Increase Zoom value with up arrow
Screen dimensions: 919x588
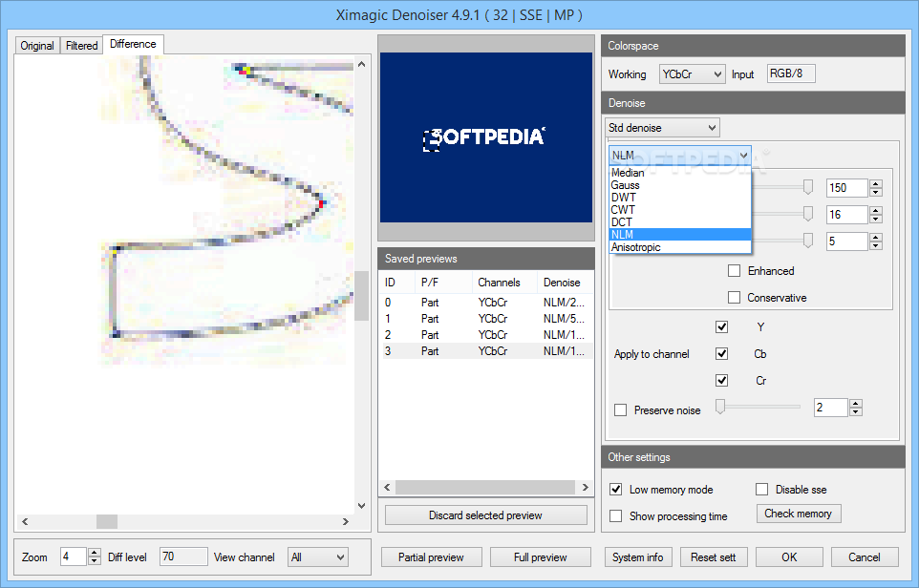click(x=95, y=553)
